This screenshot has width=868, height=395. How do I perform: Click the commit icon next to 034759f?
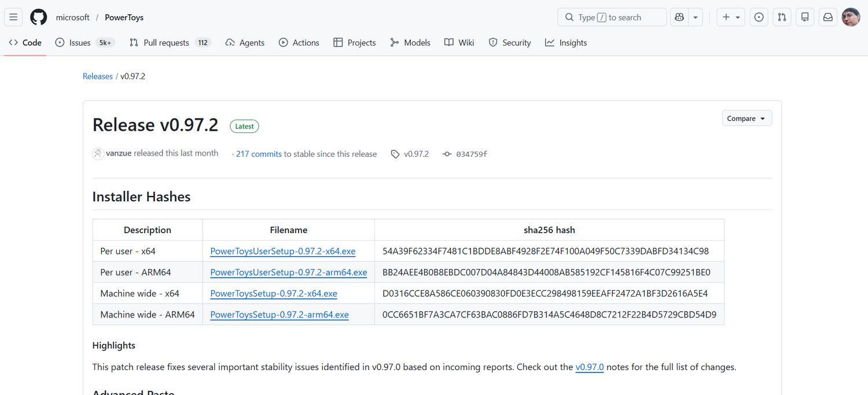coord(447,154)
